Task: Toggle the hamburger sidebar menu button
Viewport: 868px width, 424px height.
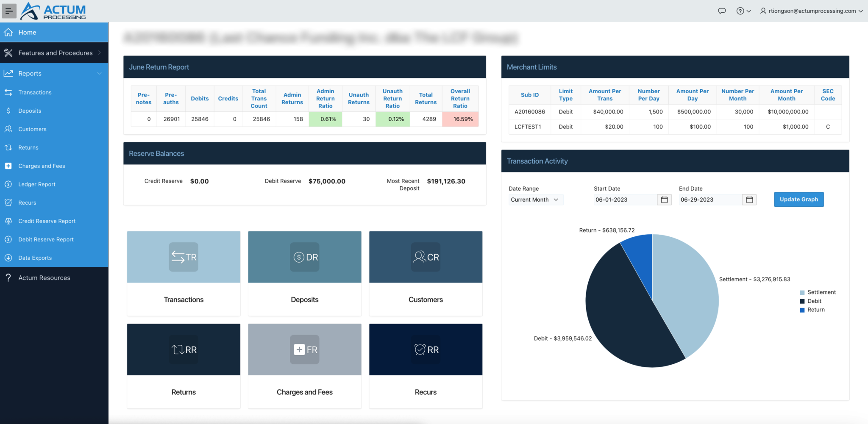Action: pos(9,11)
